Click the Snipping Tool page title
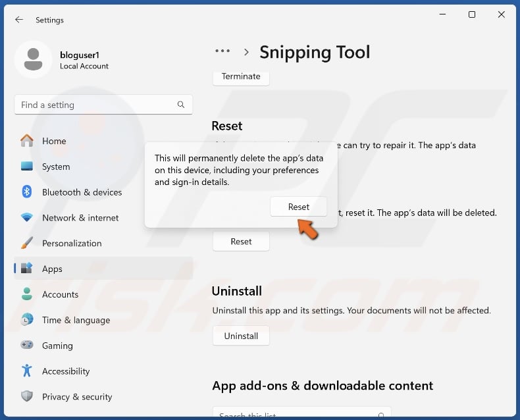The width and height of the screenshot is (520, 420). tap(315, 52)
